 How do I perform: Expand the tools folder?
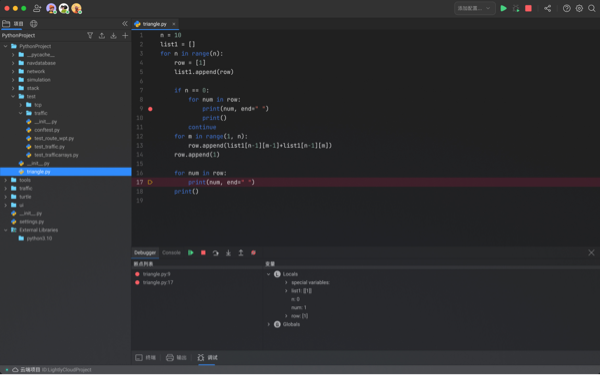coord(5,180)
